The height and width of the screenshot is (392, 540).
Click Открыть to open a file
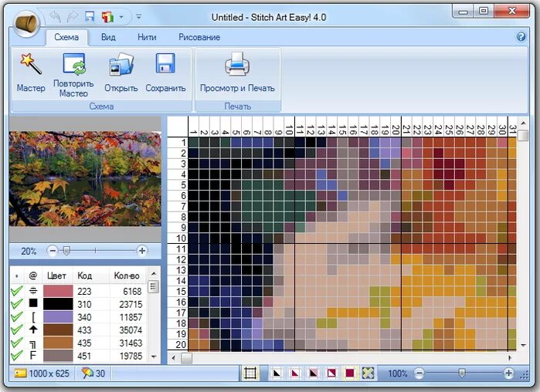(121, 73)
